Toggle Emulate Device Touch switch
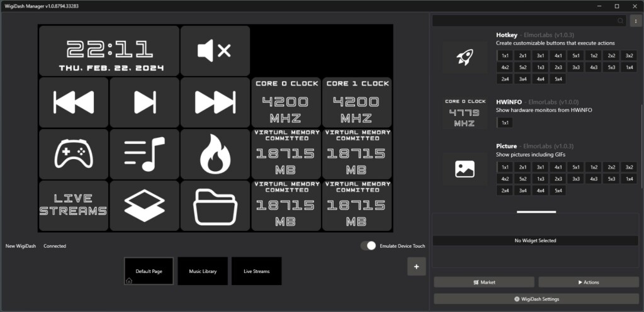Image resolution: width=644 pixels, height=312 pixels. (368, 246)
